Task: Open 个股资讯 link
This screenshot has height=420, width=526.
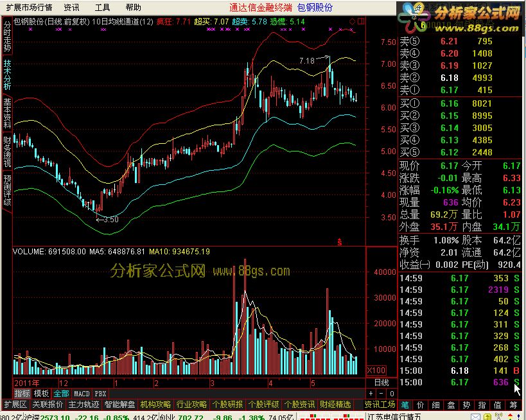Action: [x=299, y=405]
